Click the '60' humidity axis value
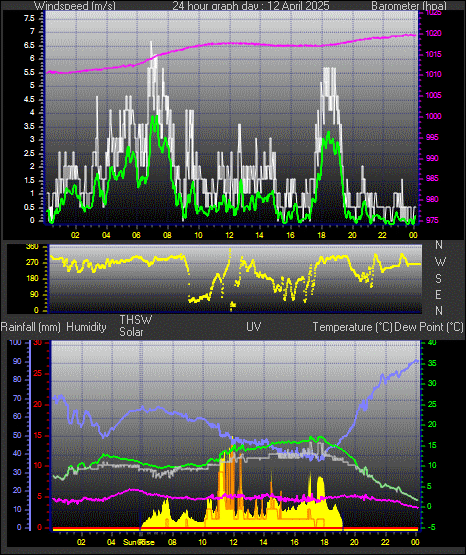This screenshot has width=466, height=555. pos(17,416)
